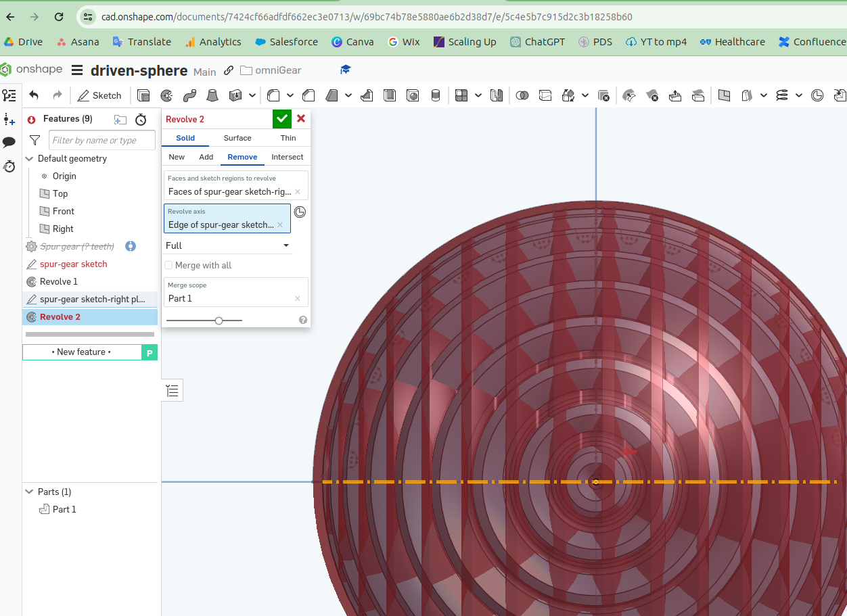This screenshot has height=616, width=847.
Task: Select the Boolean tool
Action: coord(522,95)
